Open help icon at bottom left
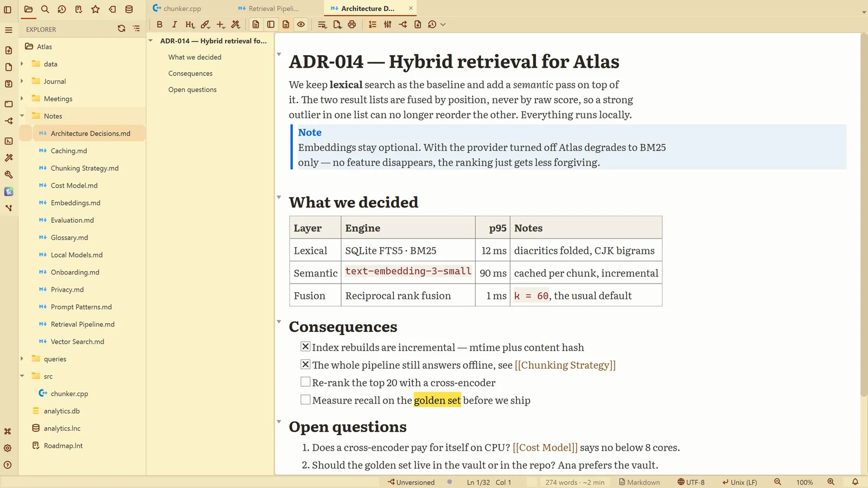 click(x=8, y=465)
